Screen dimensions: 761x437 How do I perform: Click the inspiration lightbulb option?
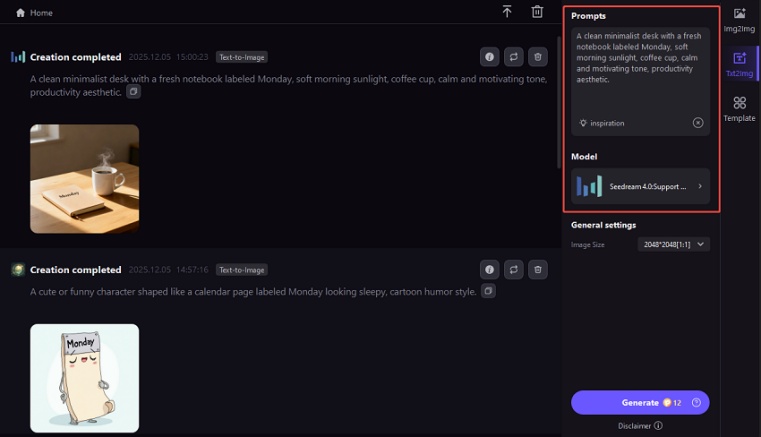(602, 123)
